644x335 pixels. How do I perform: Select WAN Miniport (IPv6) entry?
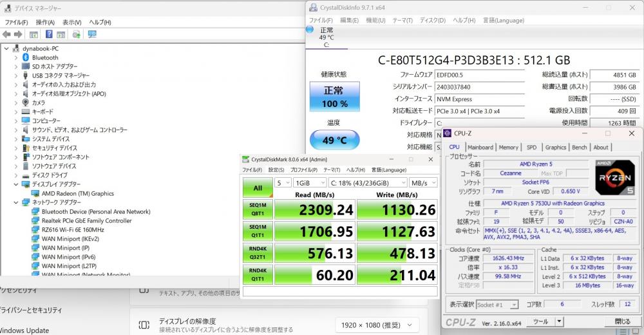[69, 257]
